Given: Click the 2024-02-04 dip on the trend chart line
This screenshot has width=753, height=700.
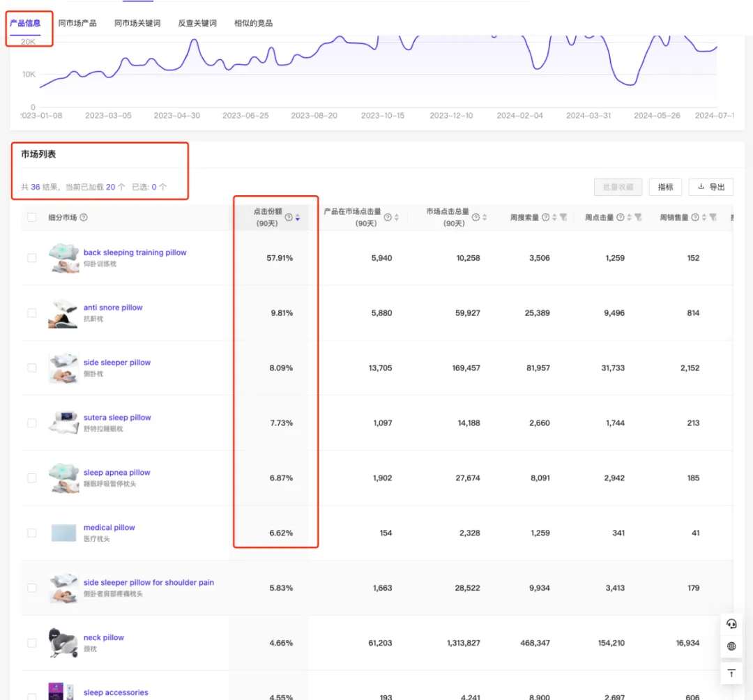Looking at the screenshot, I should click(x=538, y=68).
